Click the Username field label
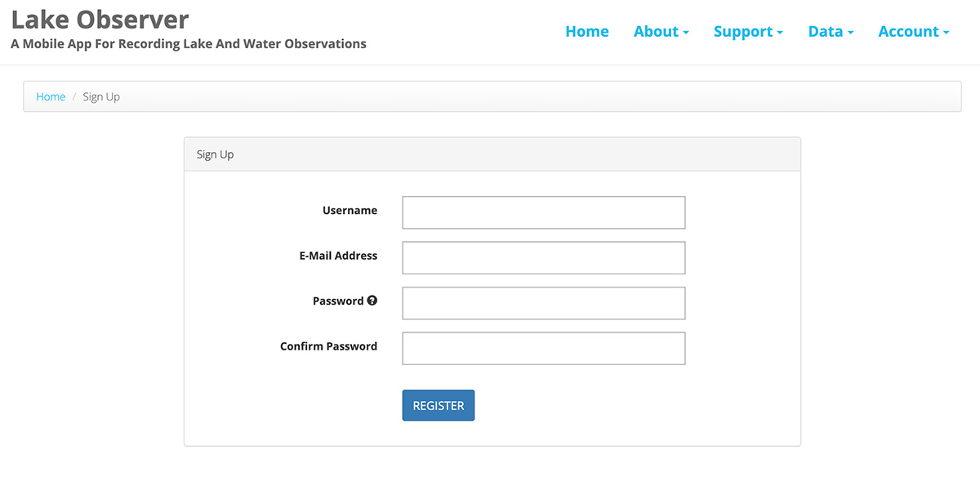The width and height of the screenshot is (980, 477). (x=350, y=211)
